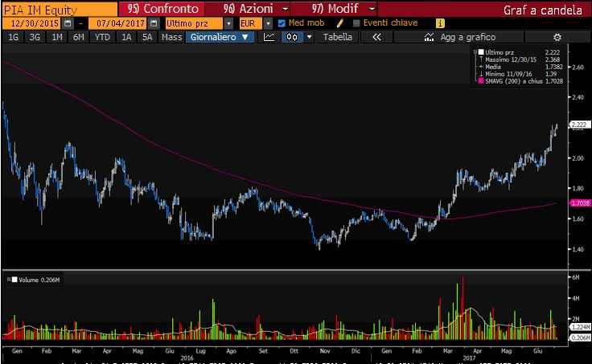Select the candlestick chart type icon
This screenshot has width=592, height=364.
(x=290, y=37)
